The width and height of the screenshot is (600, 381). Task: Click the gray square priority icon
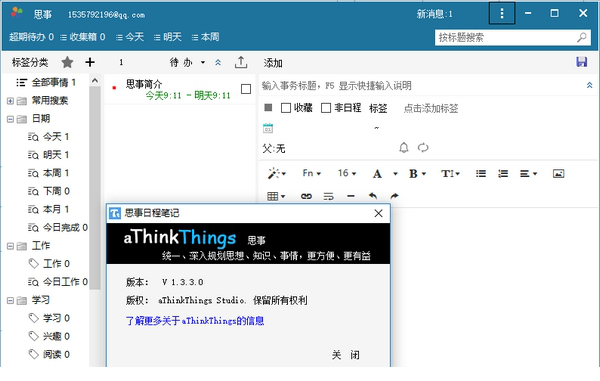point(268,107)
